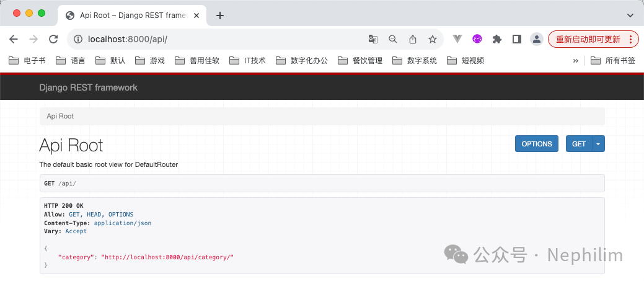Open the 餐饮管理 bookmarks folder
The height and width of the screenshot is (281, 644).
[x=360, y=61]
